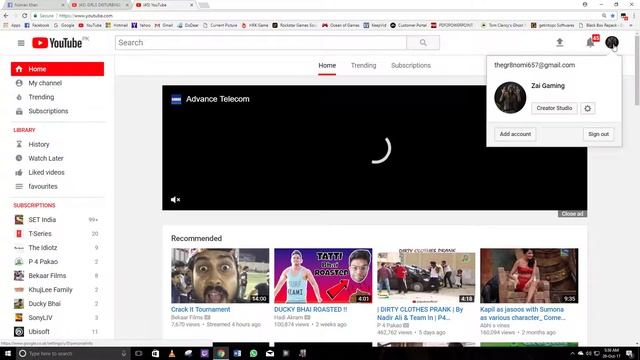Click the Zai Gaming profile picture
Screen dimensions: 640x360
point(510,98)
